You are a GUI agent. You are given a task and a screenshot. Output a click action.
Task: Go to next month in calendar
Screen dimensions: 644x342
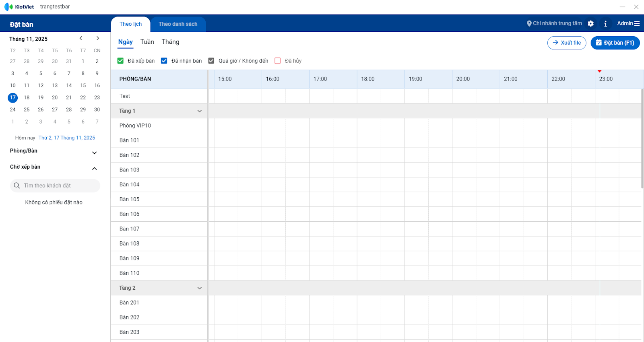click(x=97, y=38)
